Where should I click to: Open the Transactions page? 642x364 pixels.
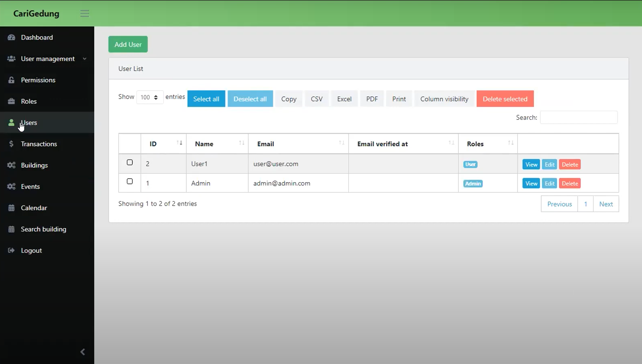click(47, 144)
